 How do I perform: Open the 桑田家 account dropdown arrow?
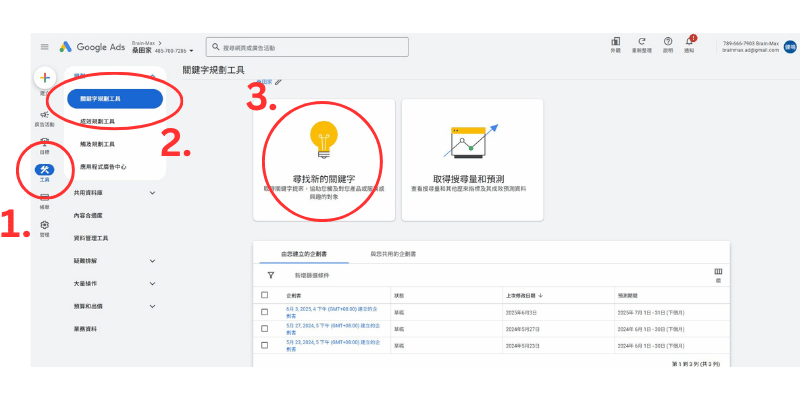coord(191,51)
